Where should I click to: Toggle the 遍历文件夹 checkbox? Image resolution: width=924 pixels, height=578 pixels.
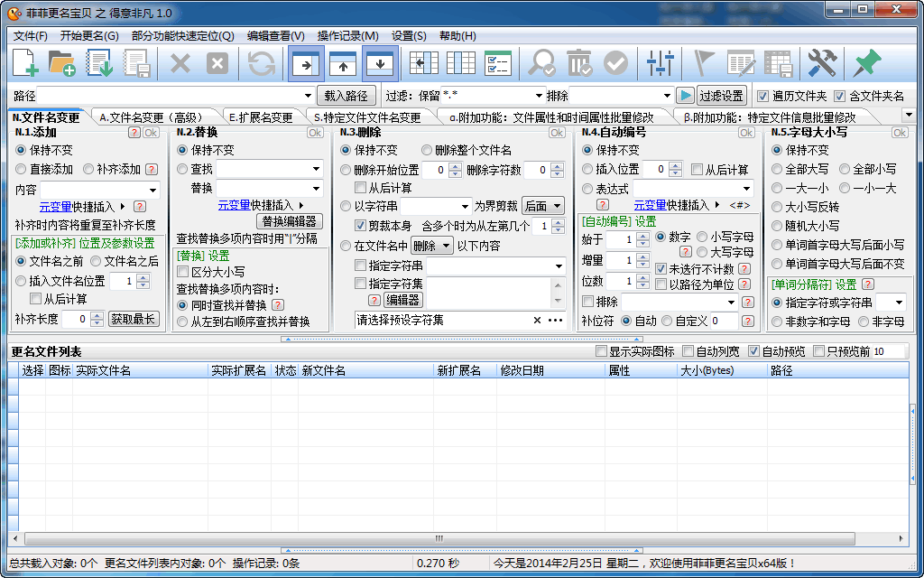763,96
